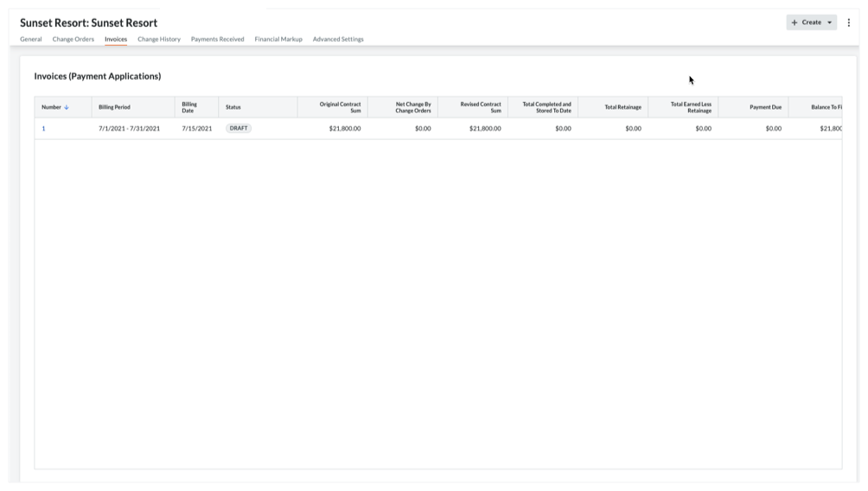Select the Status column header
868x491 pixels.
coord(233,107)
